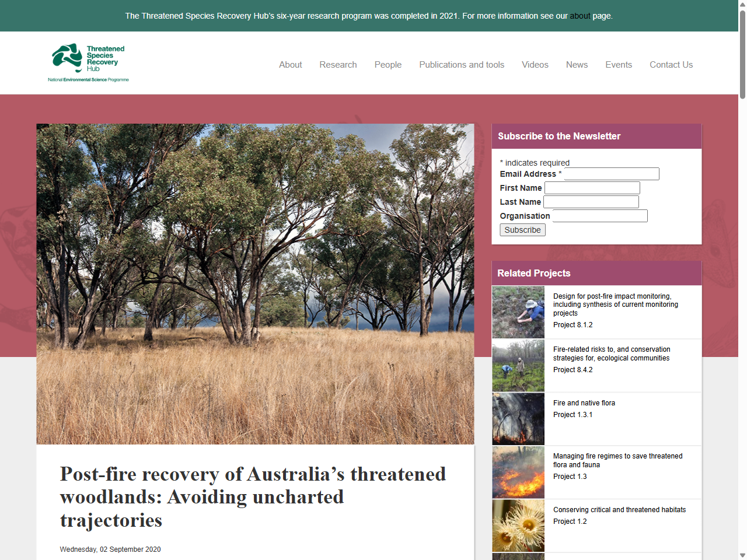Open the Research page
Viewport: 747px width, 560px height.
click(338, 65)
